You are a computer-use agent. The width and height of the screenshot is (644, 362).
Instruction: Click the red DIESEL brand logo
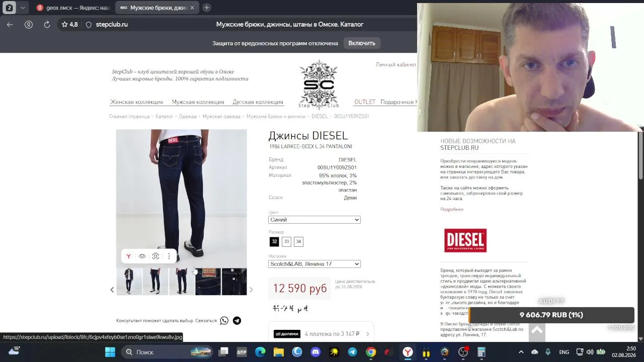[465, 240]
